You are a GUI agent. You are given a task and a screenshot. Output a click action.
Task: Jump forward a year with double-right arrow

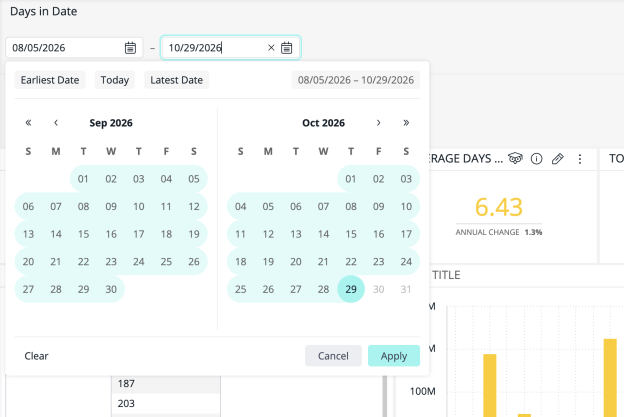[406, 123]
